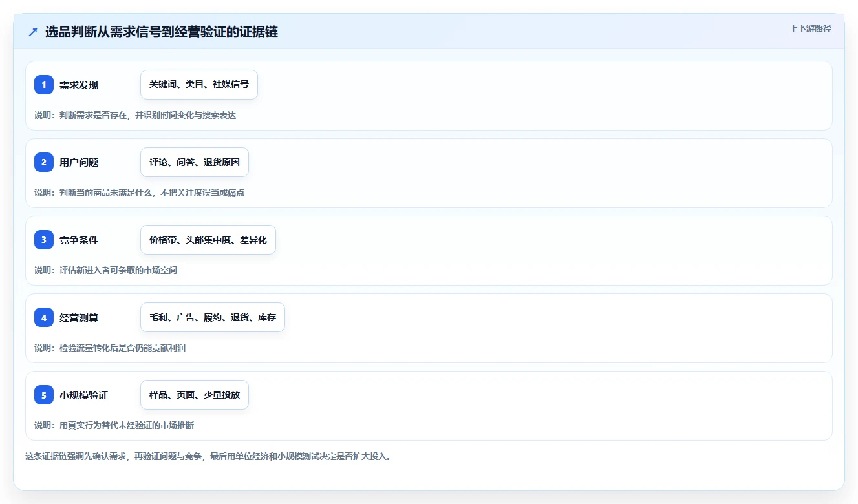Click the step 4 number badge
The width and height of the screenshot is (858, 504).
(x=44, y=317)
